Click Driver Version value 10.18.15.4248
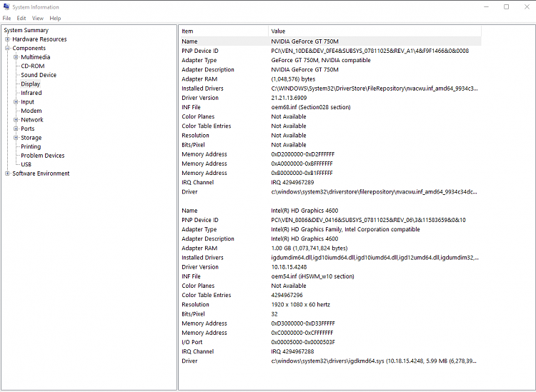Viewport: 536px width, 392px height. tap(289, 267)
